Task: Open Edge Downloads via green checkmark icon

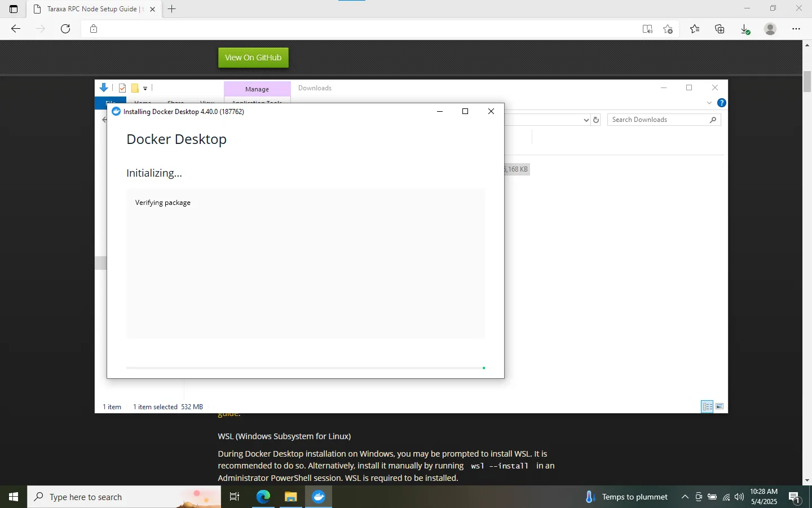Action: point(745,29)
